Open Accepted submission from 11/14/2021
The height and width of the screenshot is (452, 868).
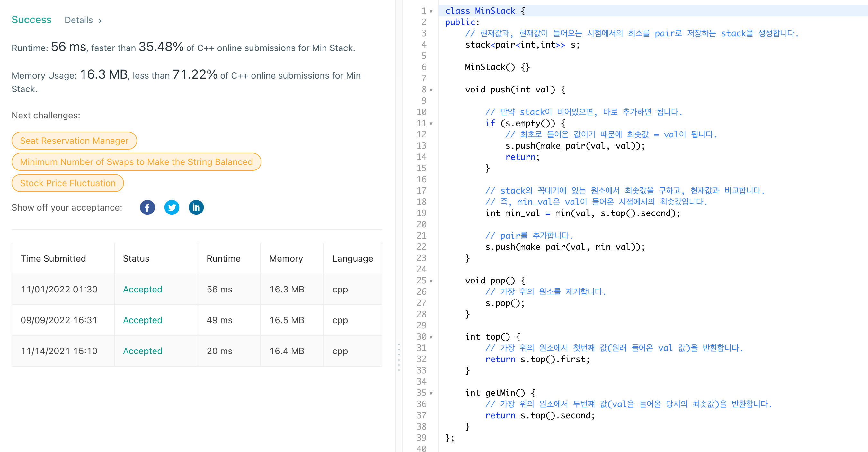point(143,351)
